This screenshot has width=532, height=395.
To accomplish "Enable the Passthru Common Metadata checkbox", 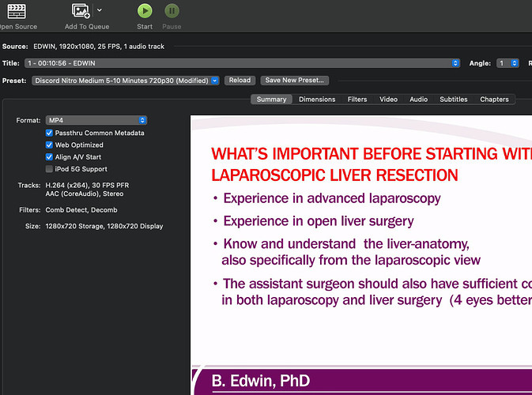I will pyautogui.click(x=50, y=134).
